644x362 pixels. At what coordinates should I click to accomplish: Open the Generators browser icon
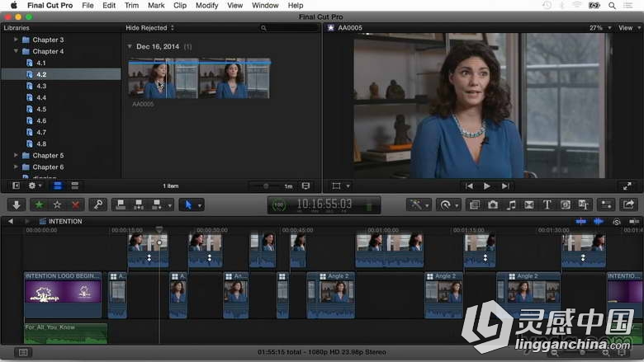pos(565,205)
